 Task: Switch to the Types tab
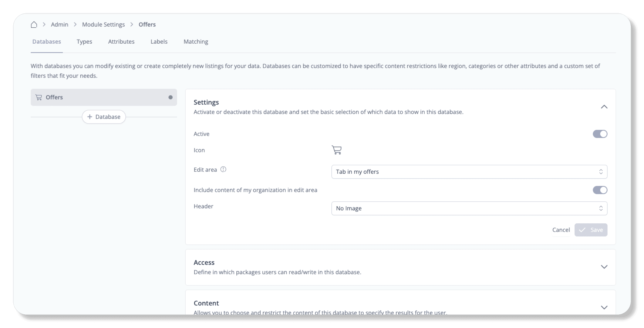(x=84, y=41)
